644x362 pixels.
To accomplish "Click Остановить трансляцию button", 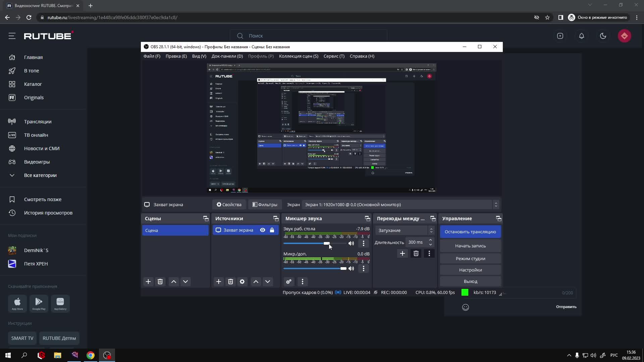I will [470, 232].
